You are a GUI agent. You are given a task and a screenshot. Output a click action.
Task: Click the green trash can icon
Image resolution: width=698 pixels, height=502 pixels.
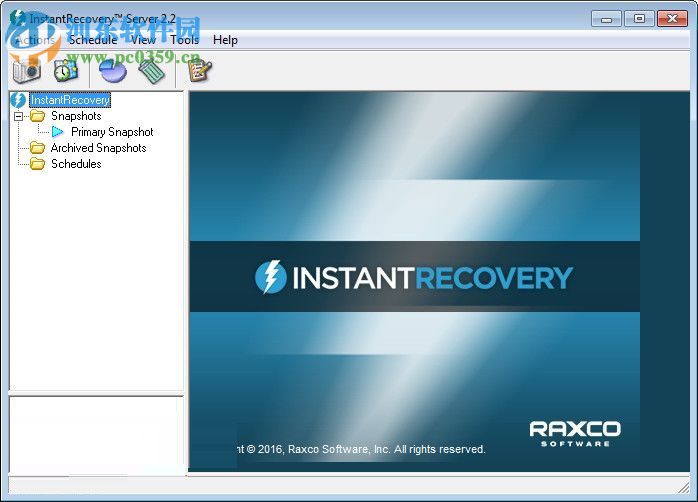click(x=152, y=71)
